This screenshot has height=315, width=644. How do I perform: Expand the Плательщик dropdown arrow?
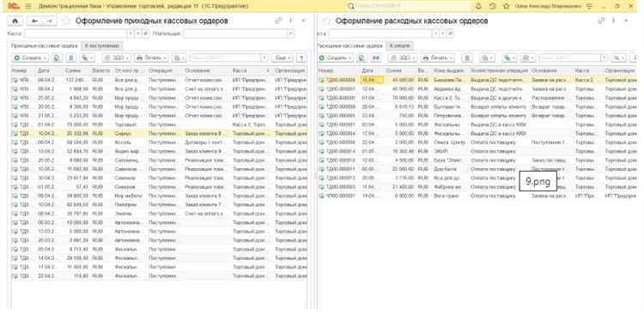coord(291,33)
